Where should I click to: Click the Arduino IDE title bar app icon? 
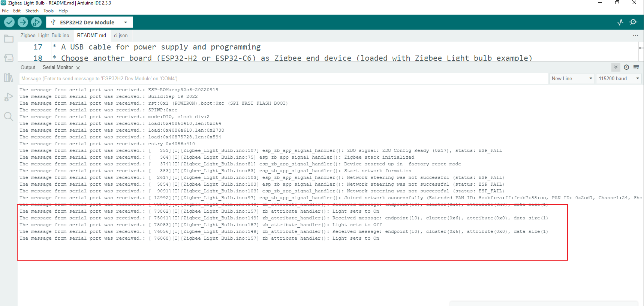pyautogui.click(x=3, y=3)
